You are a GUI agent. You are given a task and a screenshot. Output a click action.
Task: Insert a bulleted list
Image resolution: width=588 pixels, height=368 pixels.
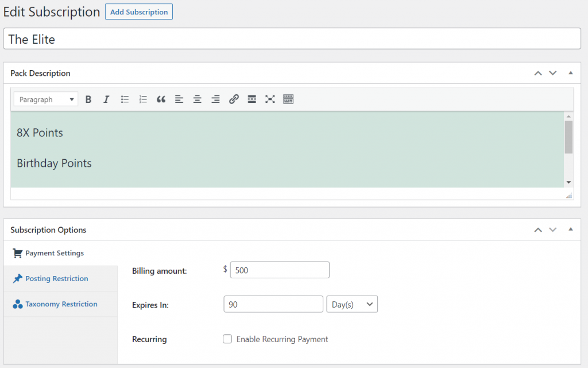(x=125, y=99)
